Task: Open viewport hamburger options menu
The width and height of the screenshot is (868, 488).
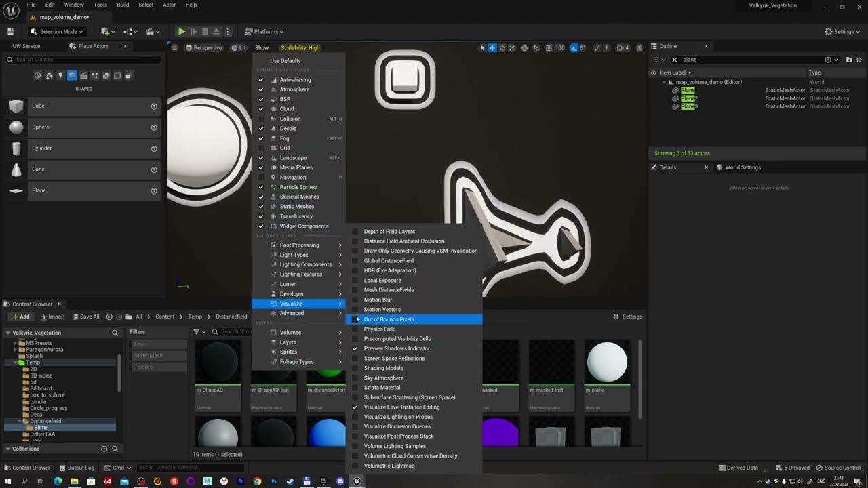Action: (x=174, y=48)
